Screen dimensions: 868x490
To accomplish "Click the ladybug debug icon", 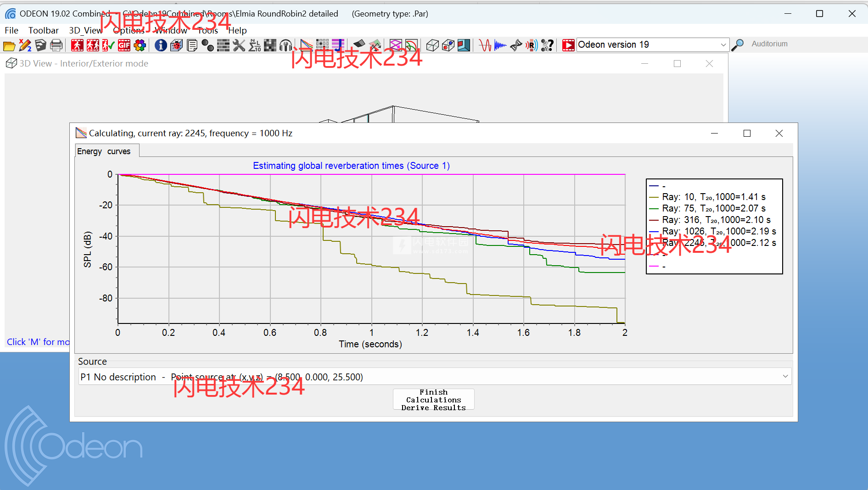I will click(x=176, y=45).
